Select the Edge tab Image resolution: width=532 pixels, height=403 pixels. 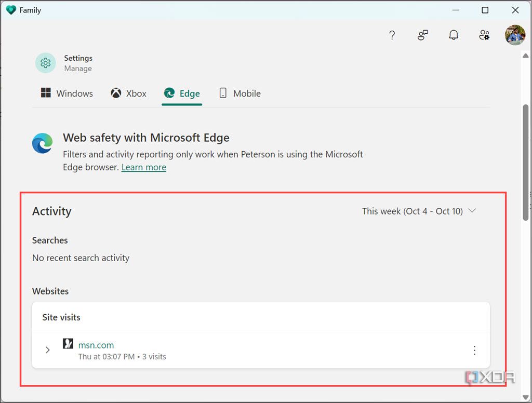point(182,93)
